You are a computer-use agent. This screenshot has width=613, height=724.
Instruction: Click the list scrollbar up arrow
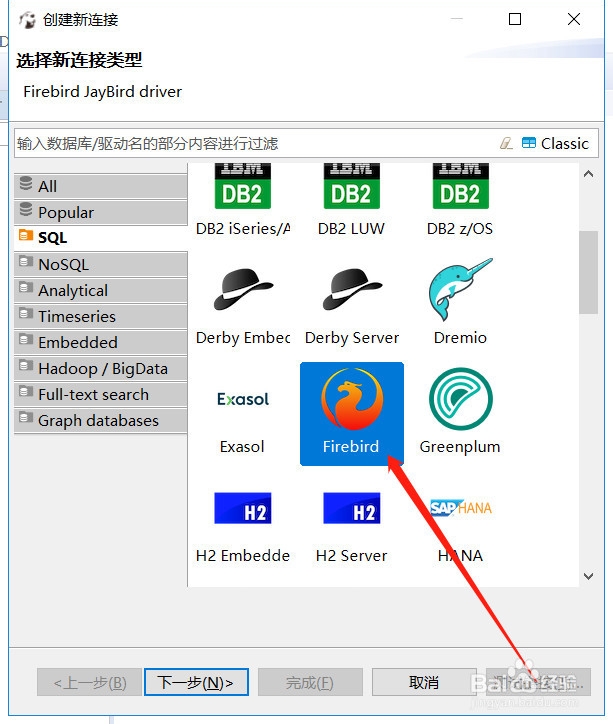pyautogui.click(x=588, y=174)
